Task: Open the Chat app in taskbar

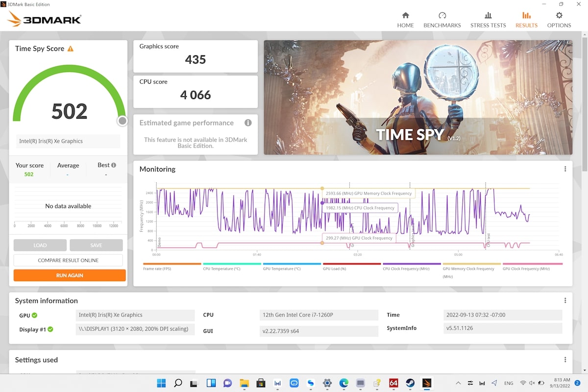Action: point(227,383)
